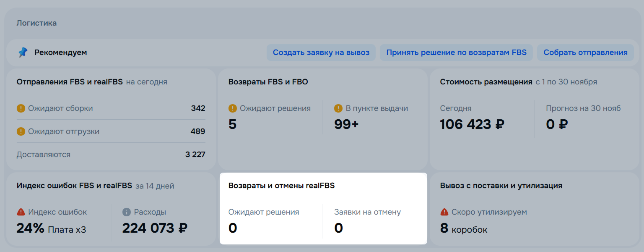Click orange icon beside Ожидают решения in Возвраты FBS и FBO

coord(233,108)
